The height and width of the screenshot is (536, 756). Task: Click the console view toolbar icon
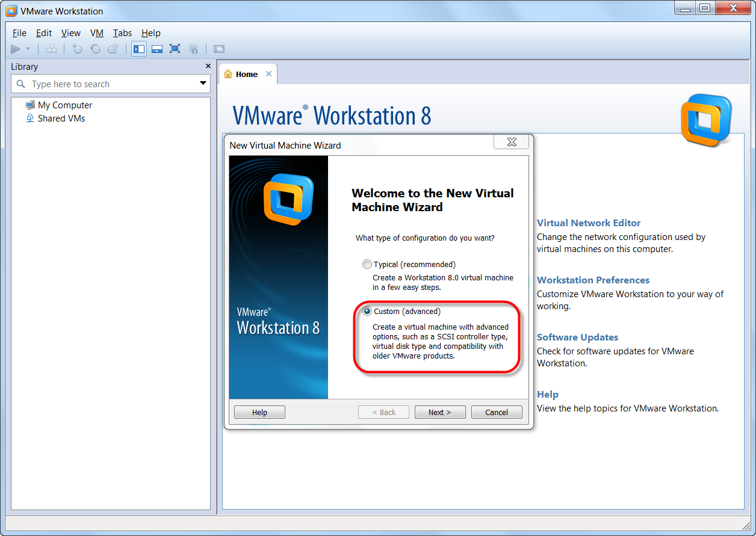pyautogui.click(x=219, y=49)
